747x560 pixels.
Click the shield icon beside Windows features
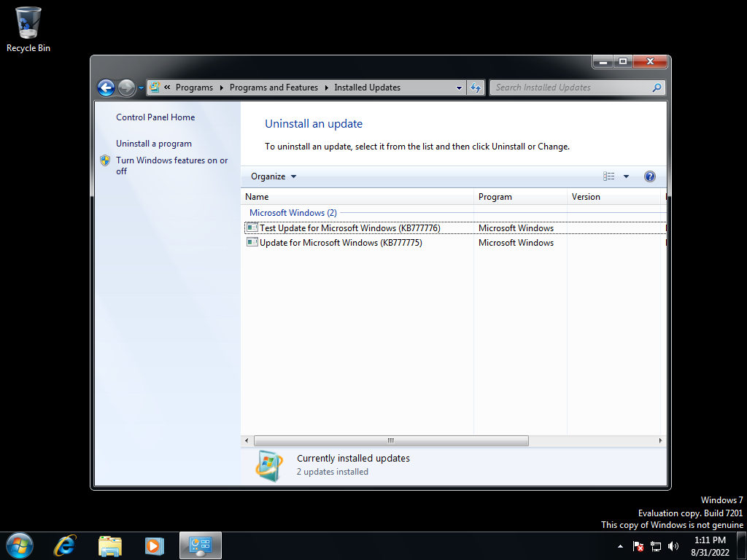[x=105, y=160]
